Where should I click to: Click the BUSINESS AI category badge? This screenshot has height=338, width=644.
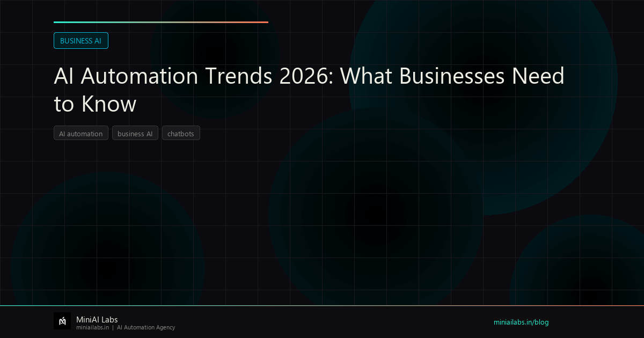pos(81,41)
